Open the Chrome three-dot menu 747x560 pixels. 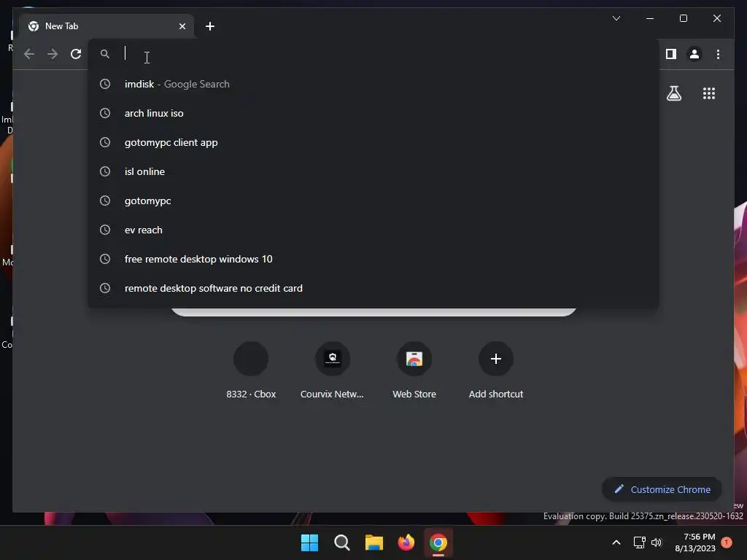[x=718, y=54]
